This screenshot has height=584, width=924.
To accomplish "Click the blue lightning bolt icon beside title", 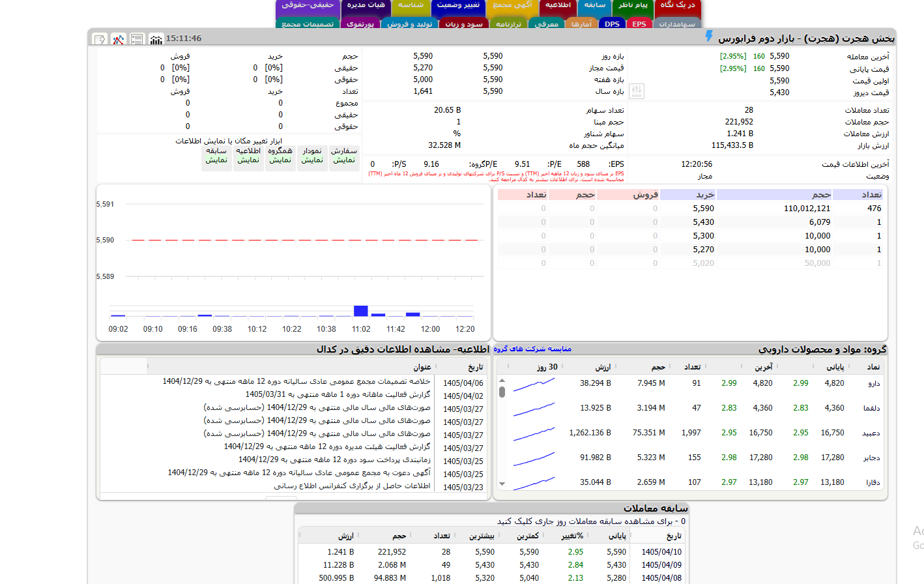I will [709, 36].
